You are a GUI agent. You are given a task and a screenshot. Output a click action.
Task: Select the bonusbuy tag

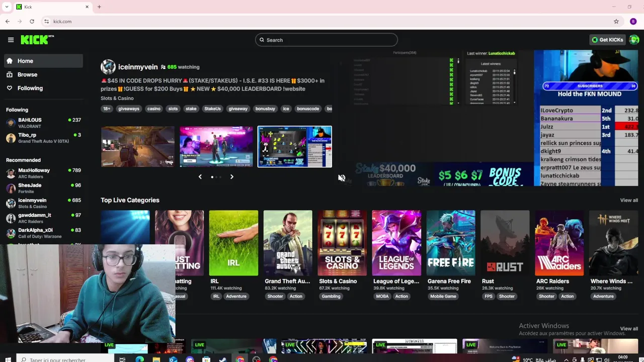pos(265,109)
